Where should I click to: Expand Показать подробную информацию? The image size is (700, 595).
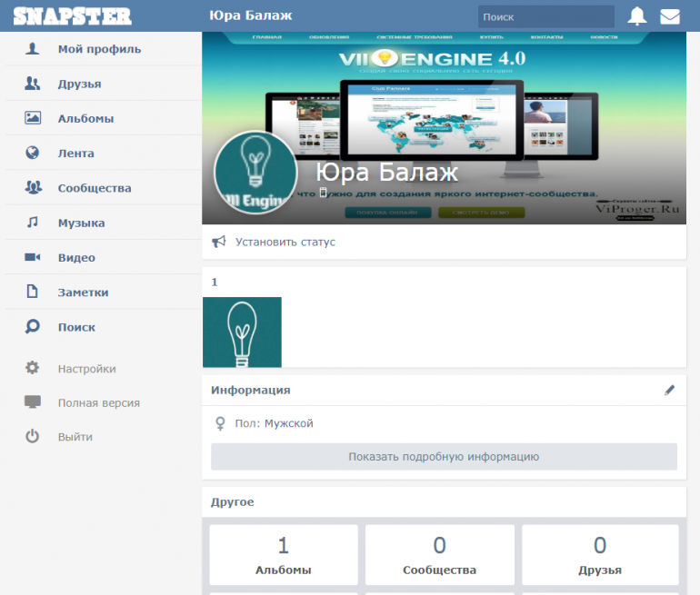coord(444,457)
